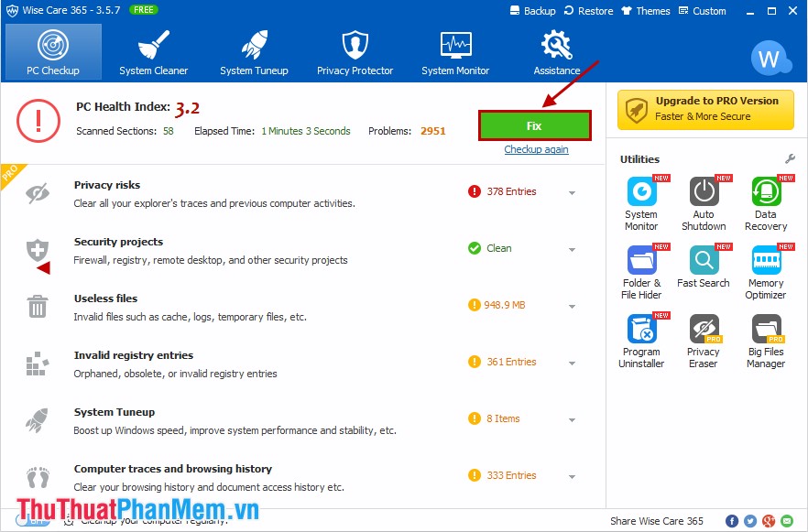Launch the Privacy Eraser utility

pyautogui.click(x=704, y=340)
